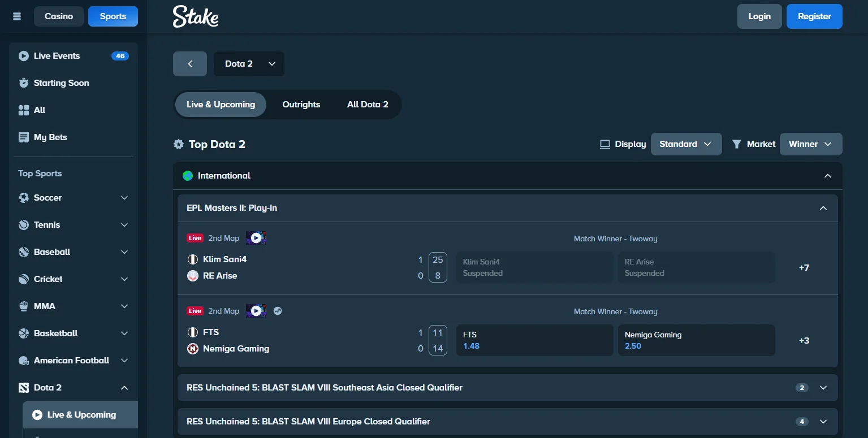Expand the American Football sidebar chevron
The height and width of the screenshot is (438, 868).
point(124,361)
